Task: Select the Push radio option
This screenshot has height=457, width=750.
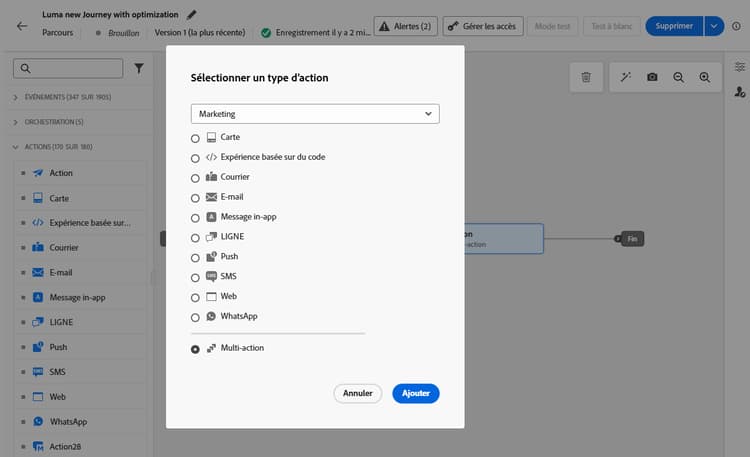Action: point(195,257)
